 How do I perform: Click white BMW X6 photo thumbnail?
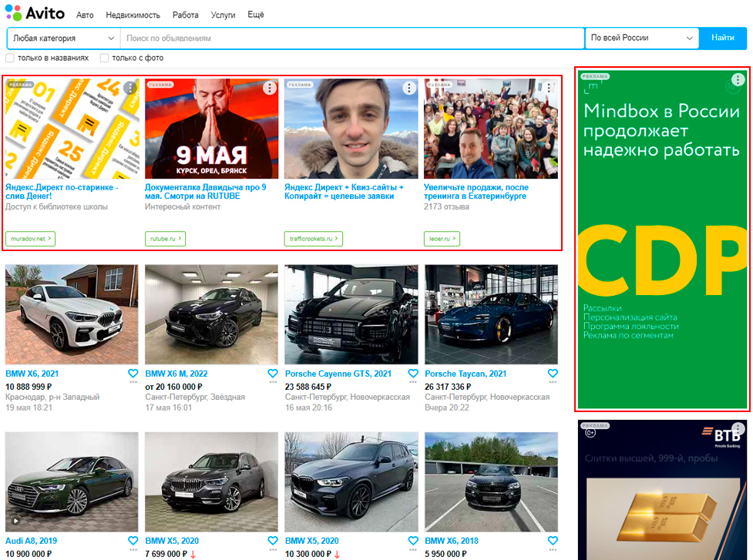coord(72,314)
